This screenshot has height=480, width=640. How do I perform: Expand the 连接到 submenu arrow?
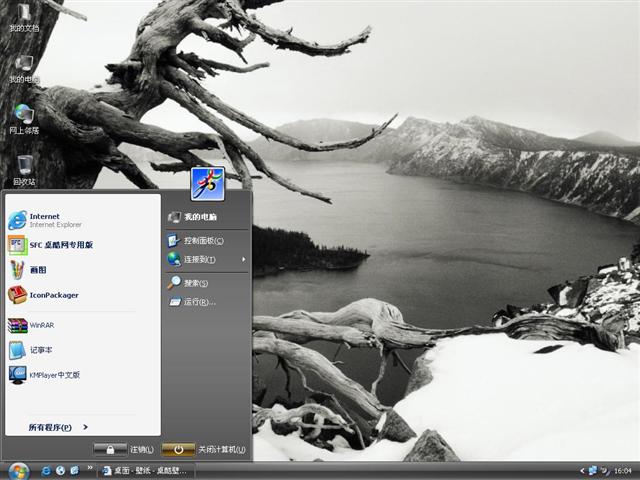point(243,260)
